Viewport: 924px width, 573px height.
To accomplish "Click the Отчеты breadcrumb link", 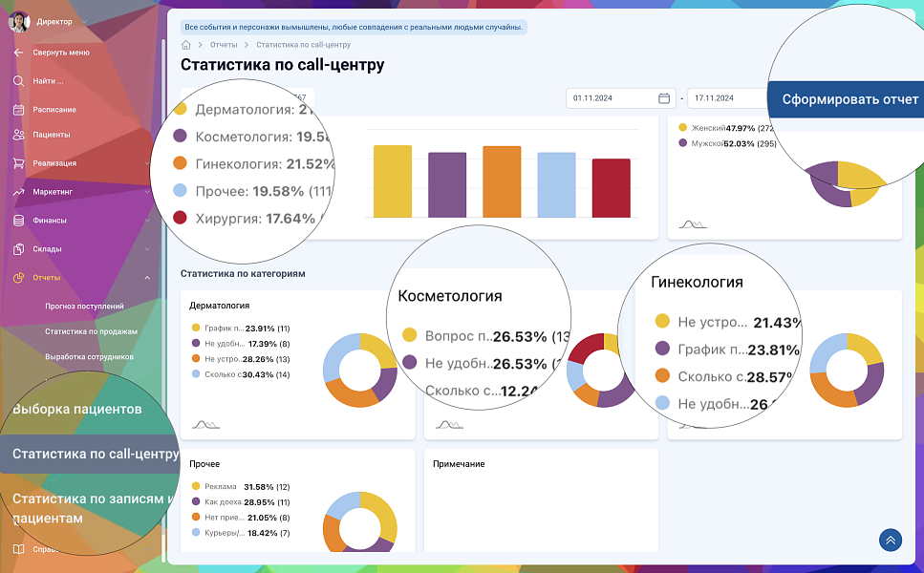I will coord(224,45).
